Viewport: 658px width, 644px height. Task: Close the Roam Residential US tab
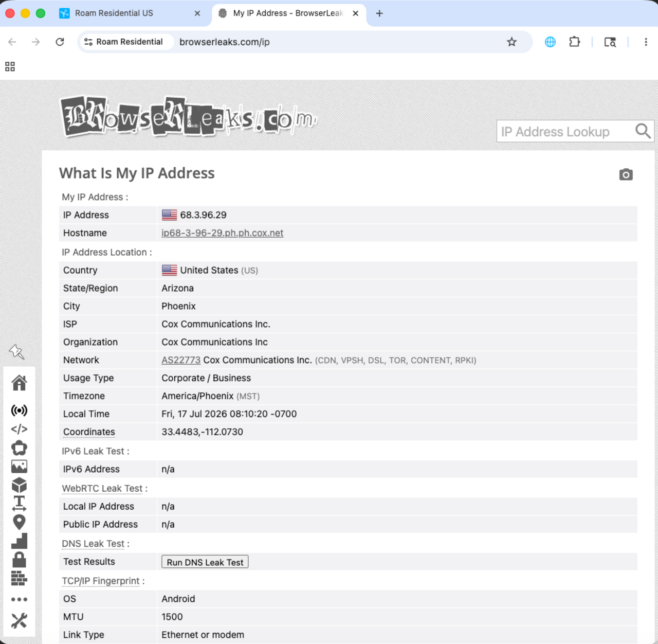[197, 13]
